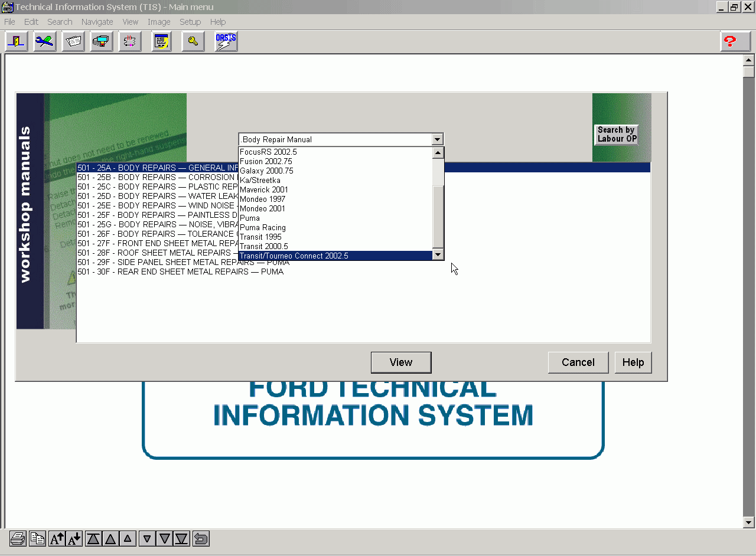756x556 pixels.
Task: Open the Navigate menu
Action: point(97,22)
